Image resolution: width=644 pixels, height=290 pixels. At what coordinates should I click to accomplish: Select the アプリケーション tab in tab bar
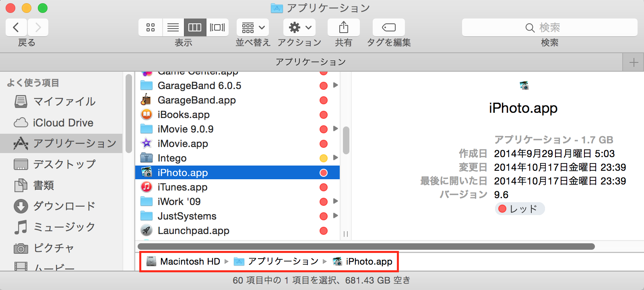click(x=311, y=62)
